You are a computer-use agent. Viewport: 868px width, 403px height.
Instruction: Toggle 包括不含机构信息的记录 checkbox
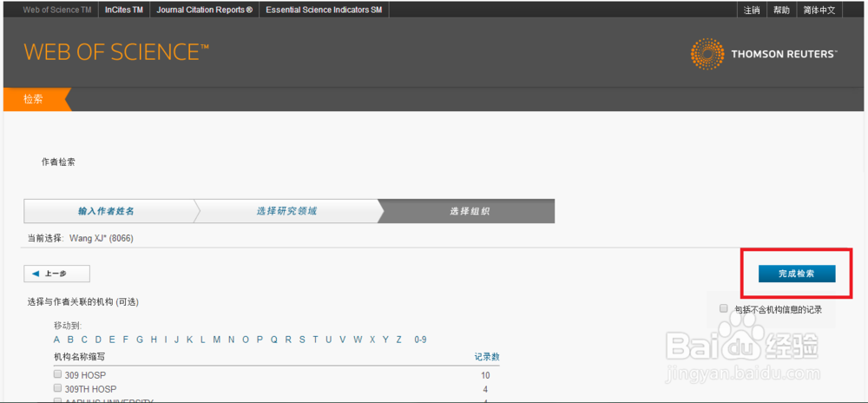(x=724, y=309)
